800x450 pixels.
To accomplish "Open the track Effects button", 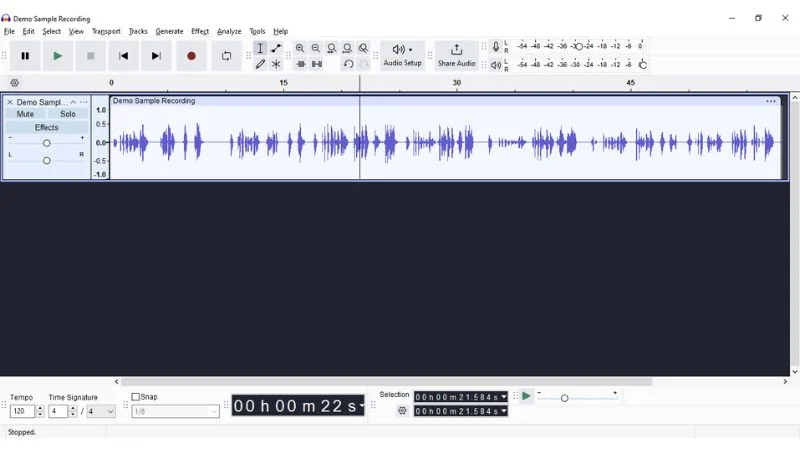I will click(46, 127).
